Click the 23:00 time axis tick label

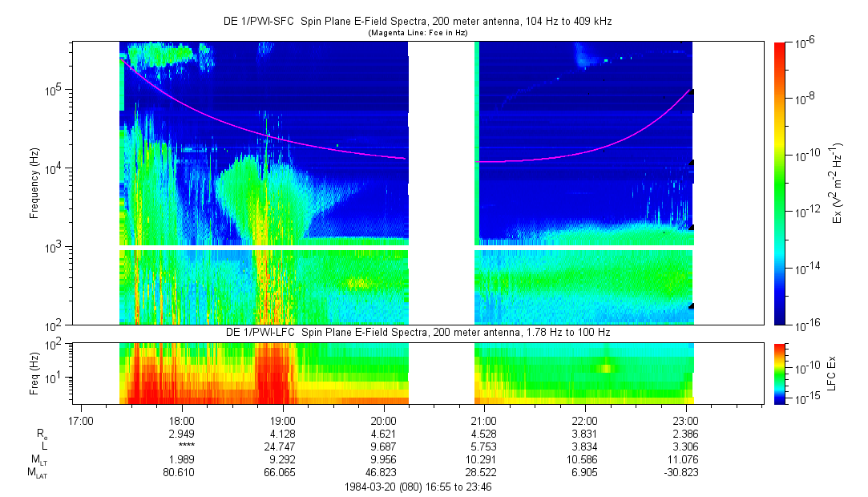click(685, 420)
